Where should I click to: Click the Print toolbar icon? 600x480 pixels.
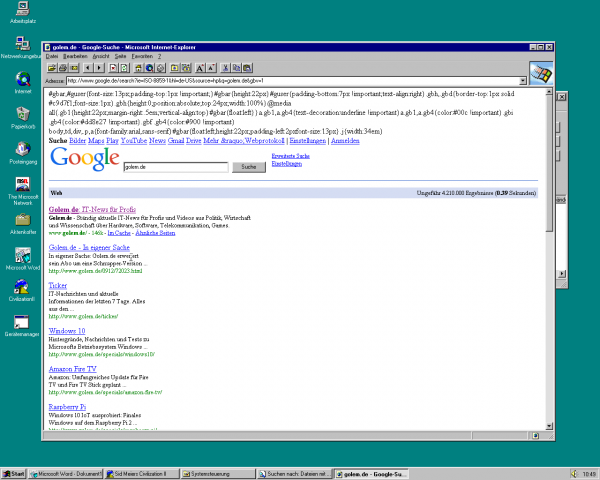(x=63, y=68)
